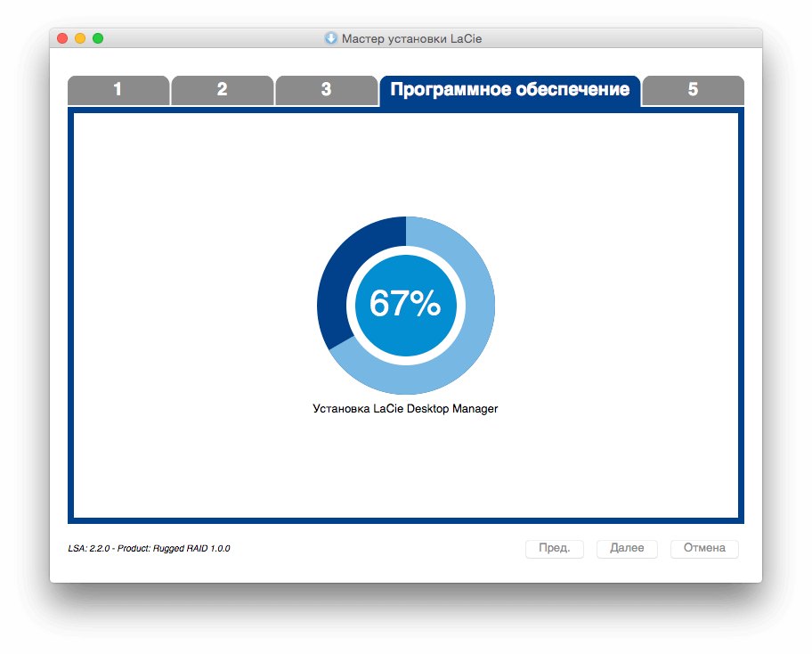
Task: Click the 67% progress circle
Action: pos(406,306)
